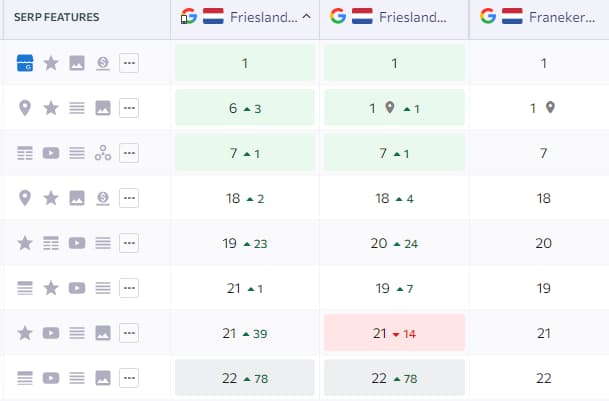Click the location pin icon in the rank 6 row
609x401 pixels.
(x=26, y=108)
